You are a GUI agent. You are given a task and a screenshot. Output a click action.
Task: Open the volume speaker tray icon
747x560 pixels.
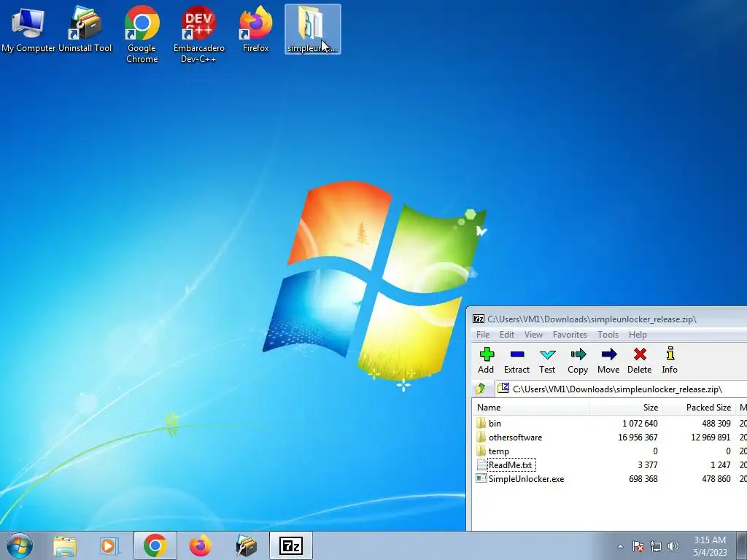click(x=673, y=546)
